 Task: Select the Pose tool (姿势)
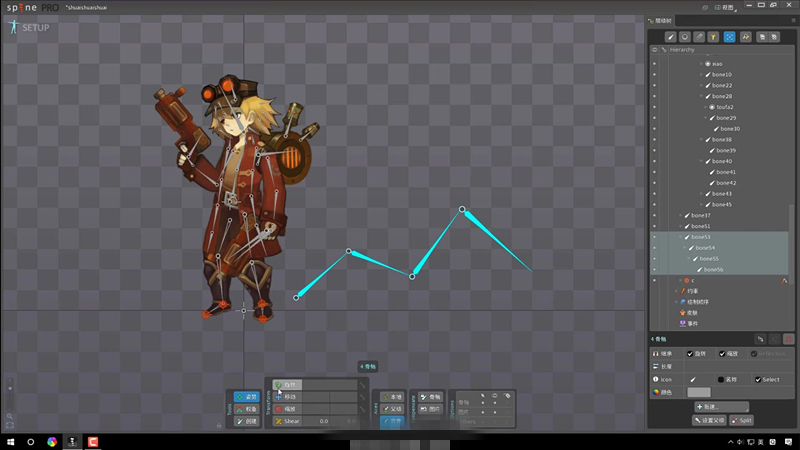(246, 396)
